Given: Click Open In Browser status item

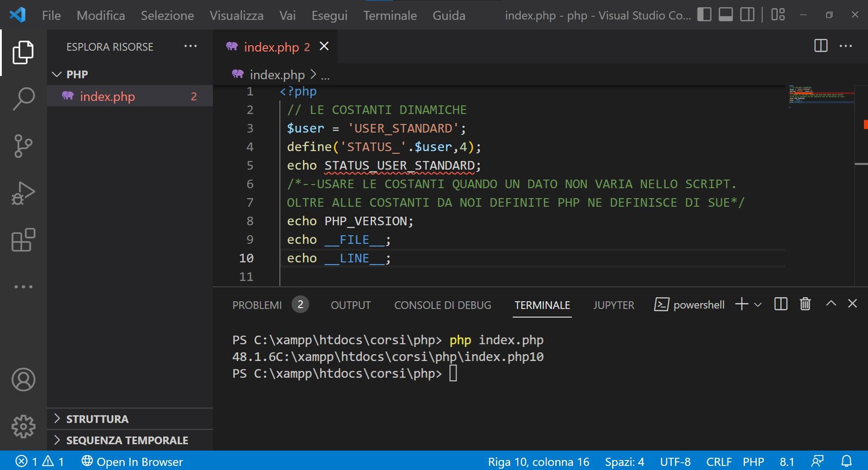Looking at the screenshot, I should point(132,461).
